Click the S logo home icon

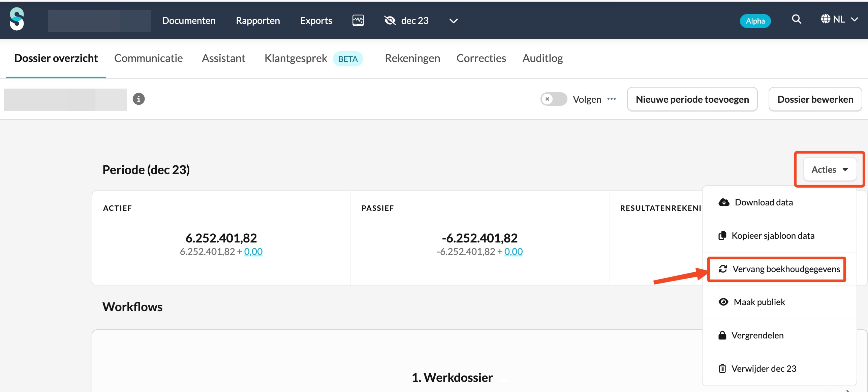[17, 20]
